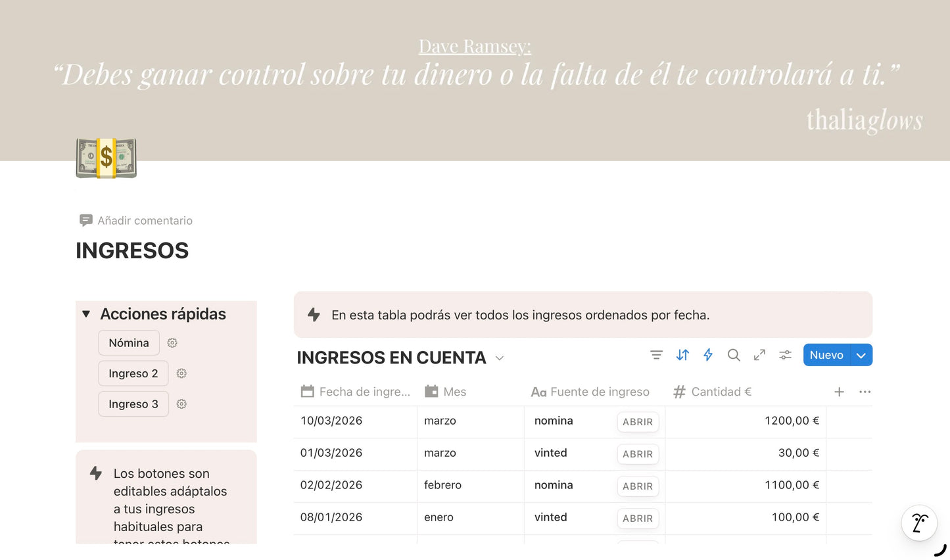This screenshot has height=560, width=950.
Task: Open database automations via the lightning icon
Action: pos(707,355)
